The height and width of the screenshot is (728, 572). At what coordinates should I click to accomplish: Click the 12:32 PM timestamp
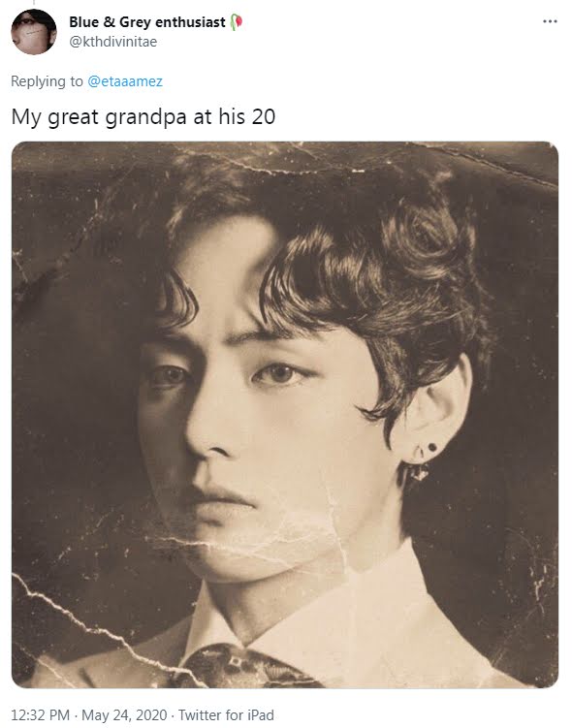pyautogui.click(x=41, y=715)
